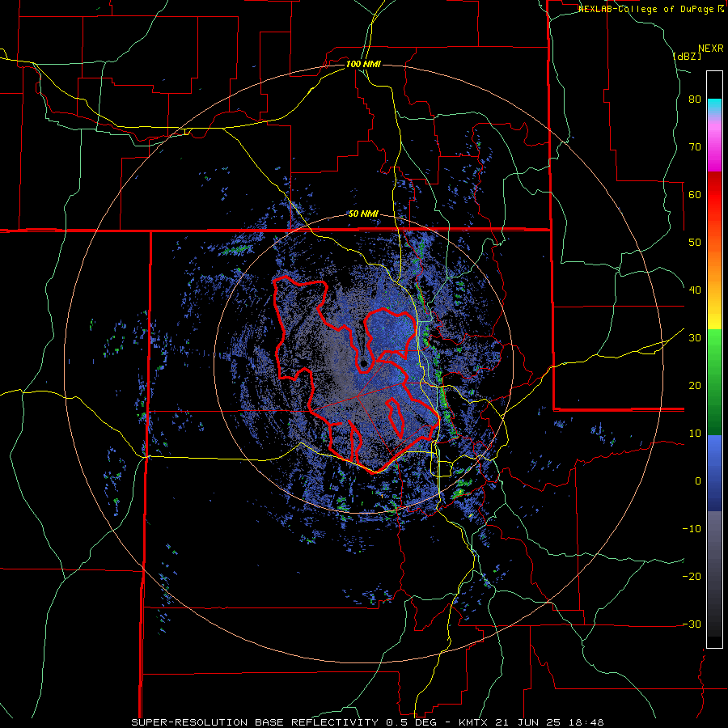Click the 21 JUN 25 18:48 timestamp
Image resolution: width=728 pixels, height=728 pixels.
coord(550,722)
